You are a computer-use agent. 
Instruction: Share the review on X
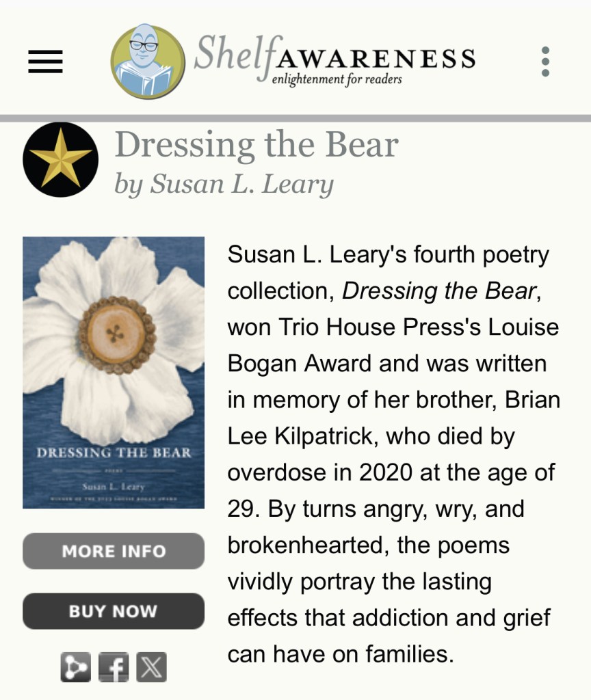click(151, 667)
